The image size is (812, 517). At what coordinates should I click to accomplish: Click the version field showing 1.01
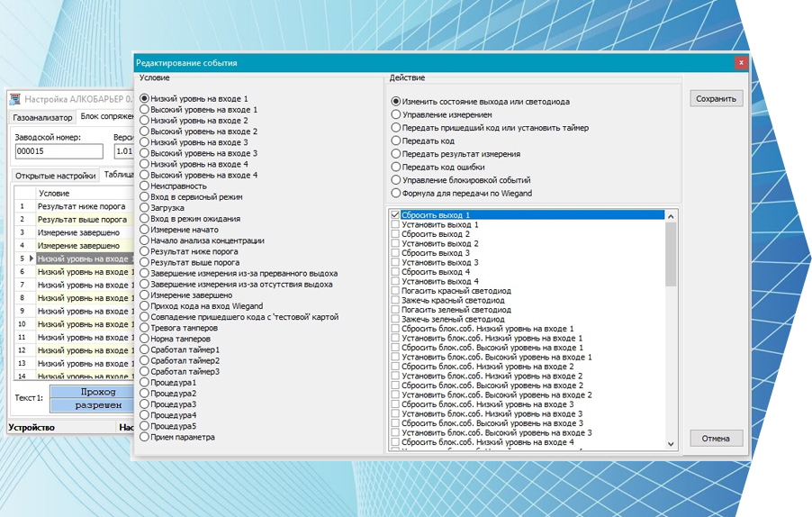[123, 151]
